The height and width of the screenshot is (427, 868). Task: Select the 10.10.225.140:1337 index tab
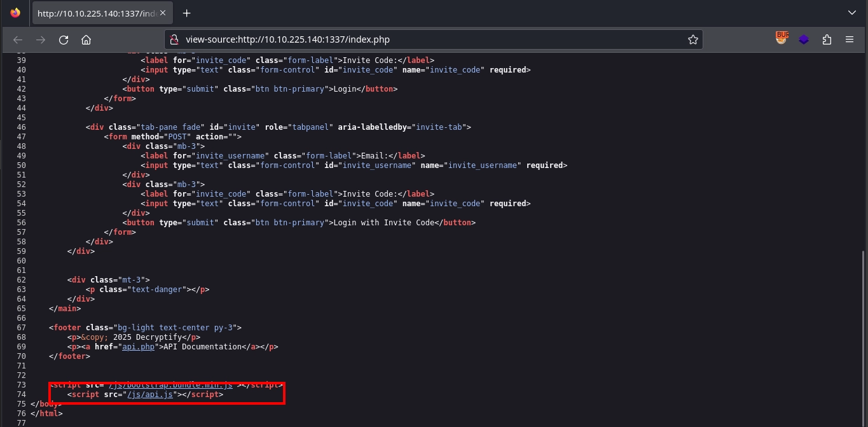[95, 13]
